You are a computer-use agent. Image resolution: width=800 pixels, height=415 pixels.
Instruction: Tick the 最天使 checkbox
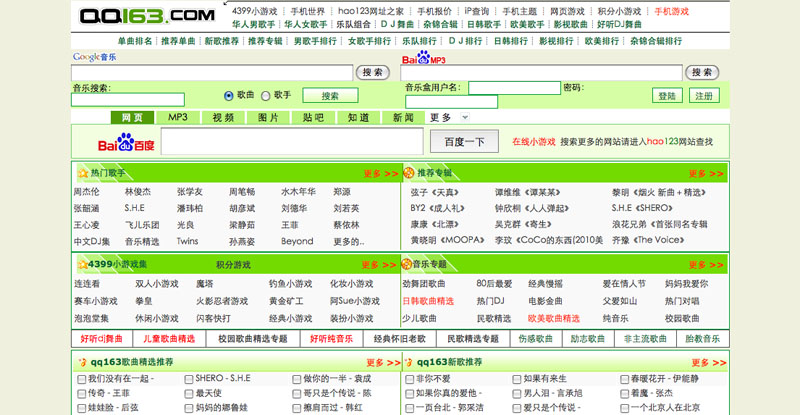tap(189, 394)
